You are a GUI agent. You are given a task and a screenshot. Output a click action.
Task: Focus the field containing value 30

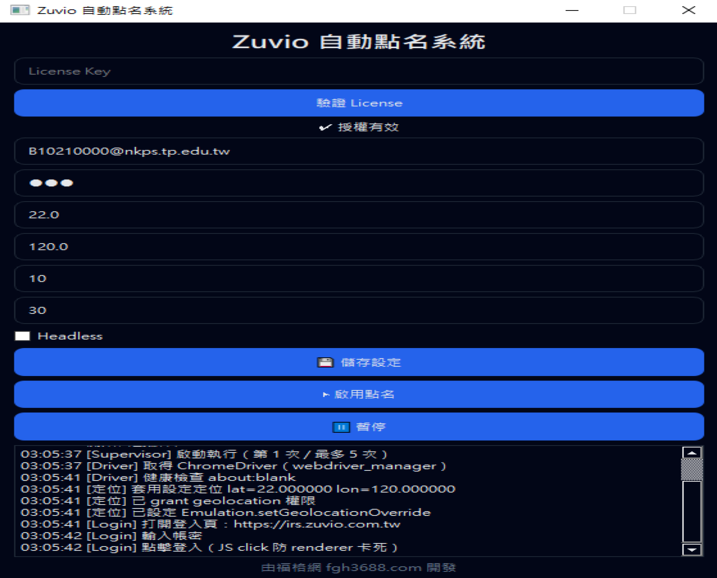358,311
